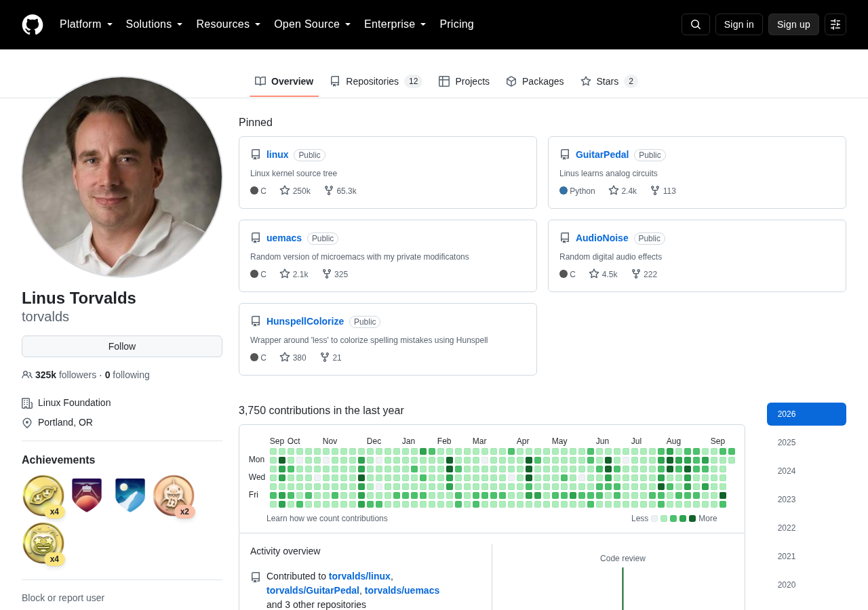The width and height of the screenshot is (868, 610).
Task: Click the HunspellColorize star count 380
Action: tap(293, 358)
